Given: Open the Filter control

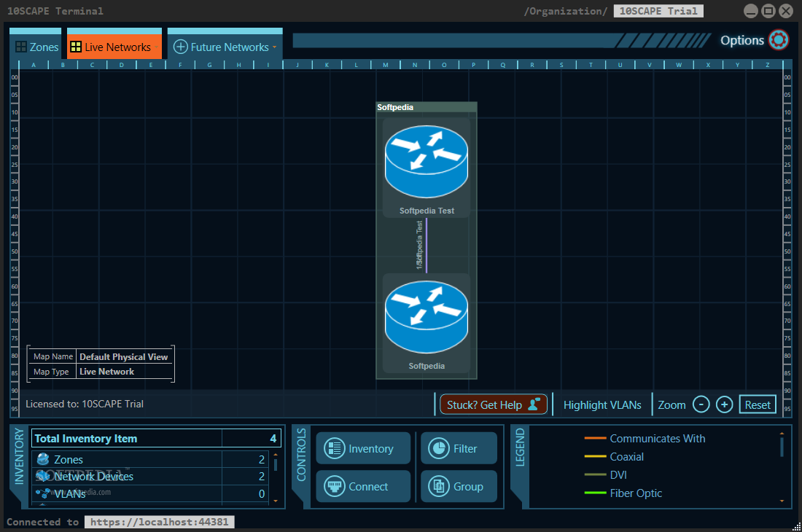Looking at the screenshot, I should [459, 448].
